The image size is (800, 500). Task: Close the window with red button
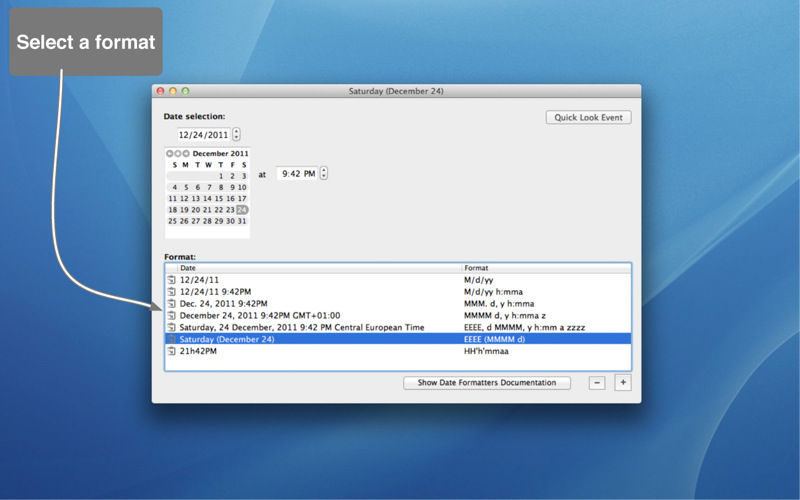(x=160, y=91)
